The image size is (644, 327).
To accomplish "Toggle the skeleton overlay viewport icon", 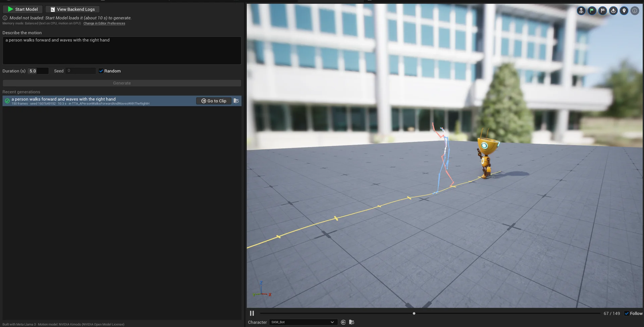I will [581, 11].
